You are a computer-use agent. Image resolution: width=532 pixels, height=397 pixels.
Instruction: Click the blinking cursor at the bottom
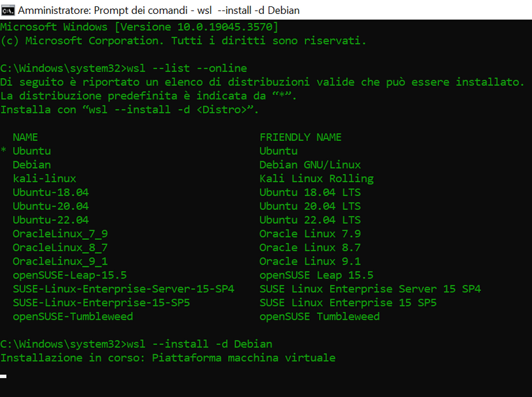[3, 376]
